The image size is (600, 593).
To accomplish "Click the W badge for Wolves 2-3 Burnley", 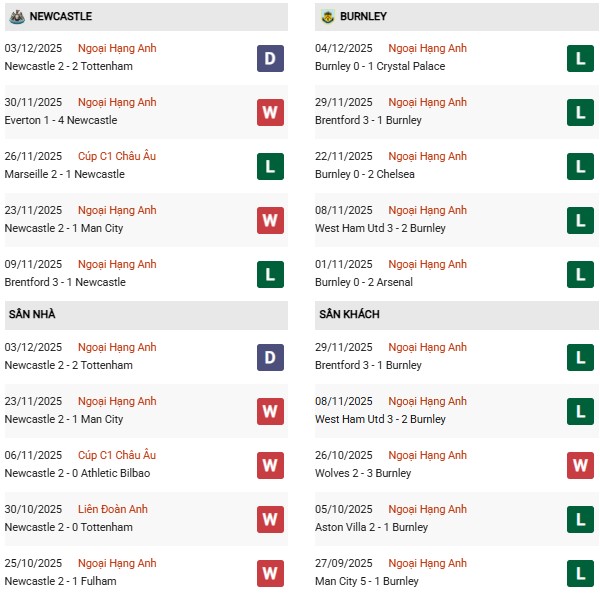I will pyautogui.click(x=581, y=465).
